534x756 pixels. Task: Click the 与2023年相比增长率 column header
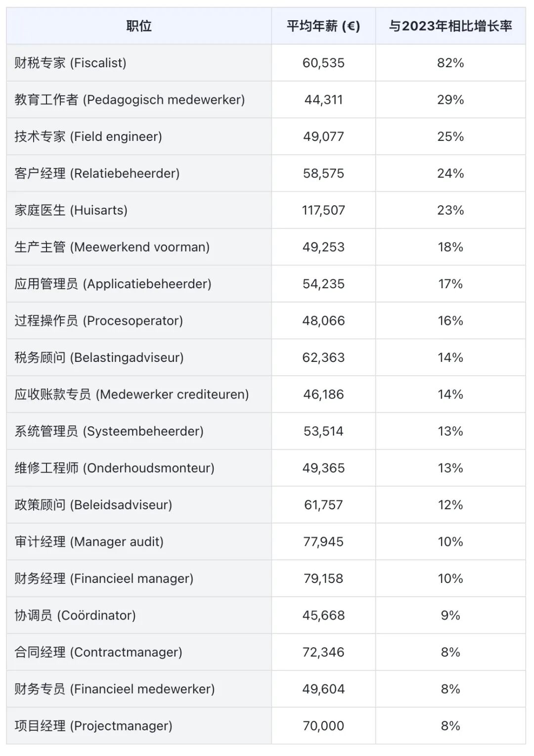pos(450,26)
